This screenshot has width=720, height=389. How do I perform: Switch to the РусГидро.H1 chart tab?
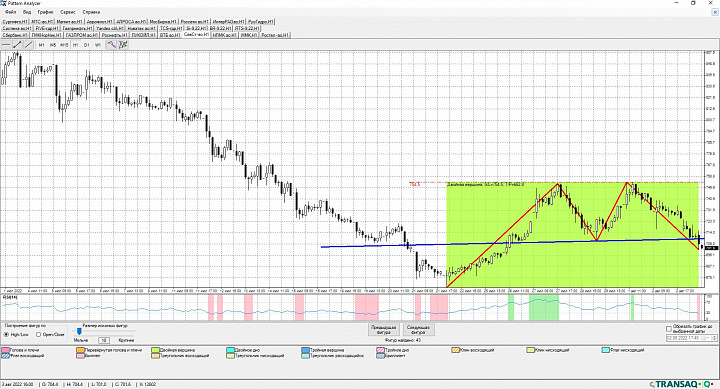pyautogui.click(x=261, y=22)
